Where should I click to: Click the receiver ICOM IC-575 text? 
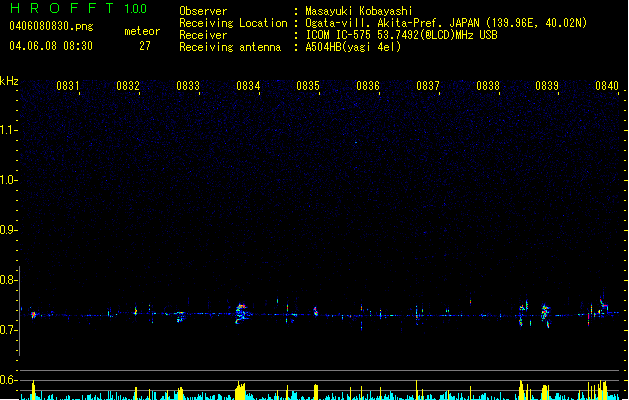tap(401, 35)
